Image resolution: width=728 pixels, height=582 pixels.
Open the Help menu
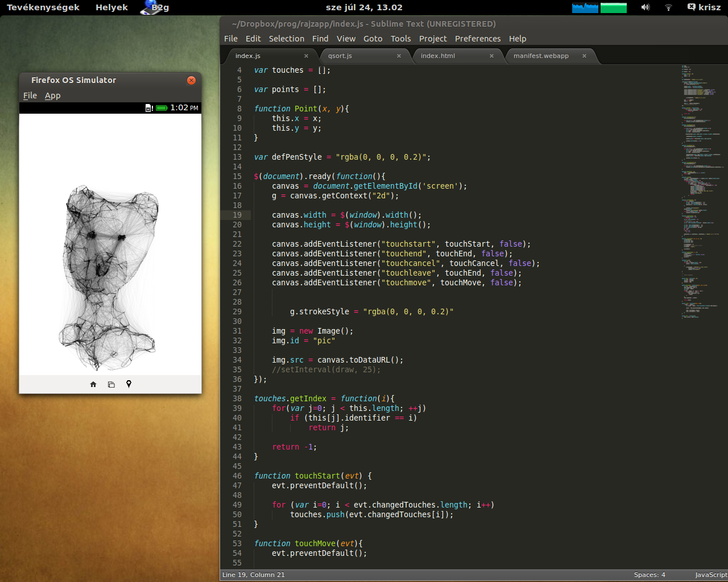518,39
